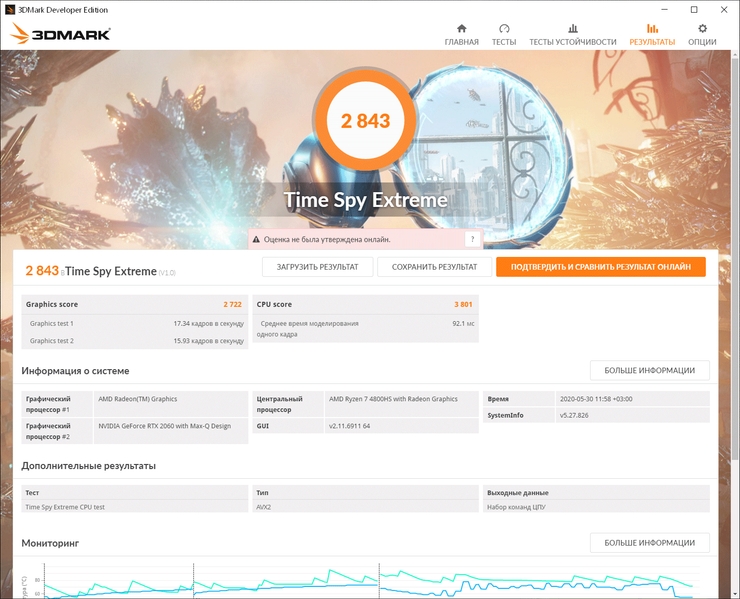Click БОЛЬШЕ ИНФОРМАЦИИ for Мониторинг
740x599 pixels.
pyautogui.click(x=650, y=543)
